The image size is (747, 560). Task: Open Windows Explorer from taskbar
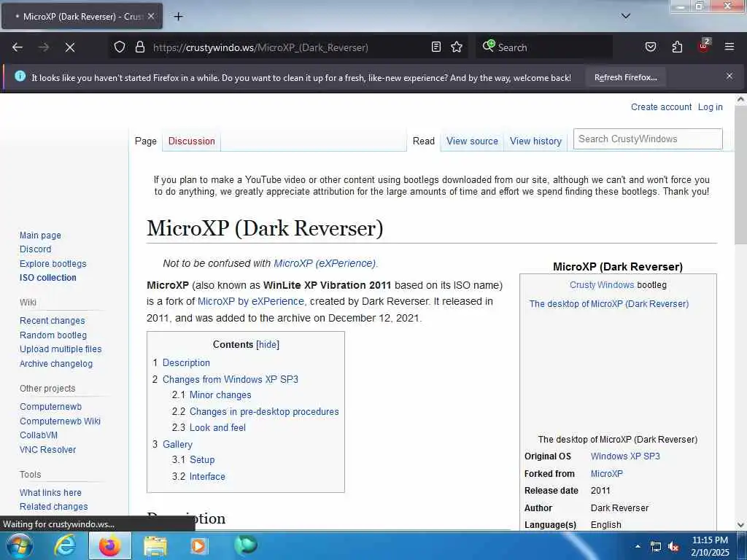pos(155,545)
